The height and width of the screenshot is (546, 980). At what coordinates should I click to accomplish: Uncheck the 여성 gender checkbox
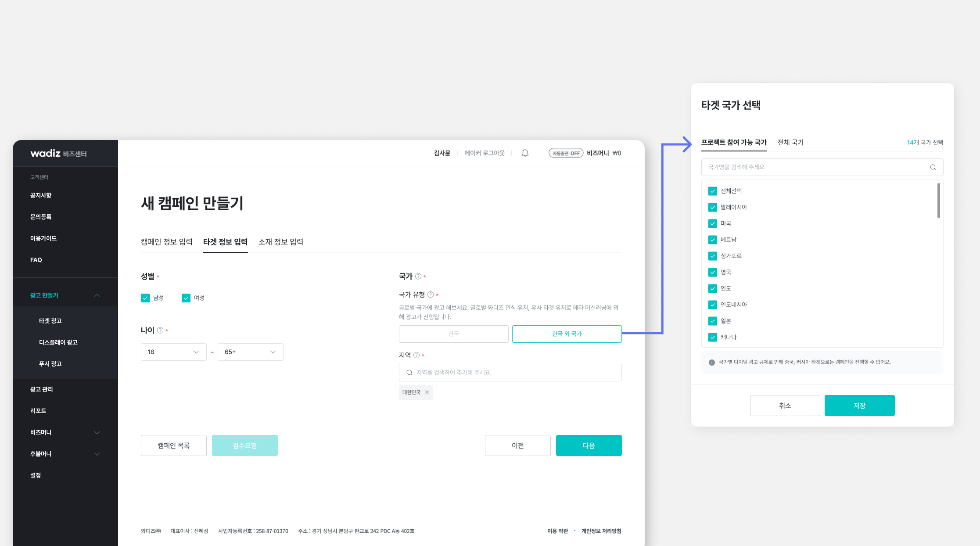(186, 298)
